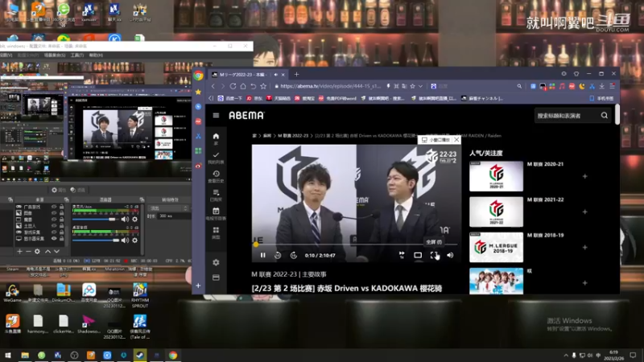Image resolution: width=644 pixels, height=362 pixels.
Task: Go back in the browser
Action: 213,86
